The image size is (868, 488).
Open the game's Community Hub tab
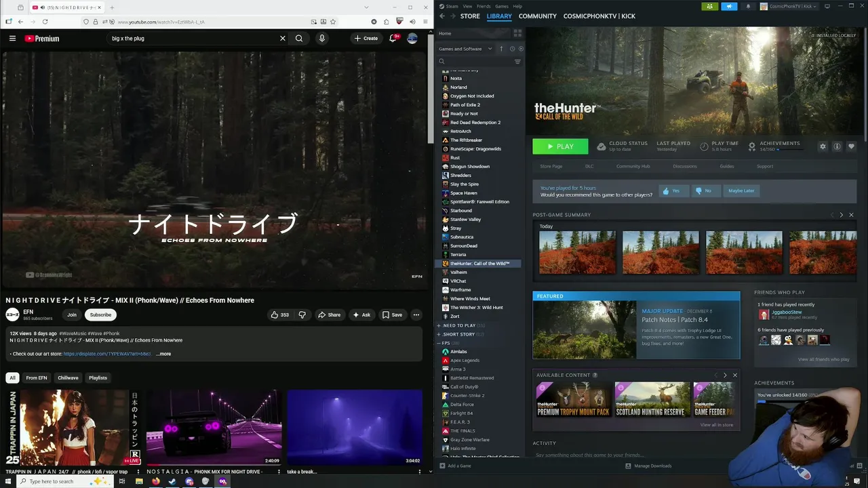click(633, 166)
